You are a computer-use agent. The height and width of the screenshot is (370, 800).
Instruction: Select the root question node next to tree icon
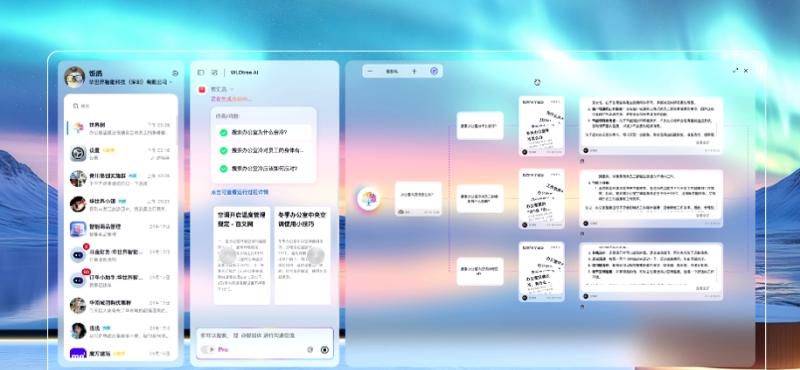point(418,199)
